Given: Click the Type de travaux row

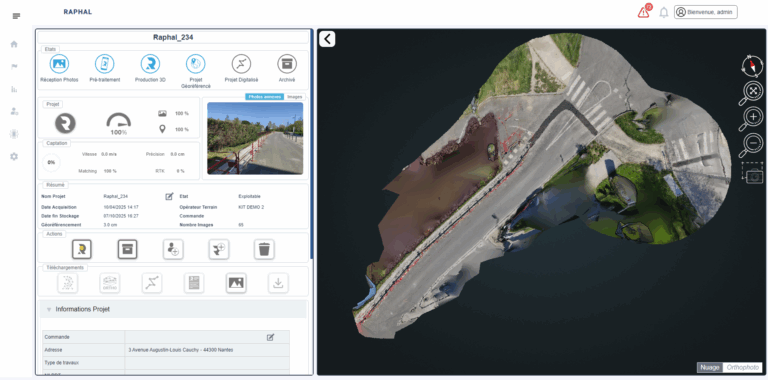Looking at the screenshot, I should [x=166, y=363].
